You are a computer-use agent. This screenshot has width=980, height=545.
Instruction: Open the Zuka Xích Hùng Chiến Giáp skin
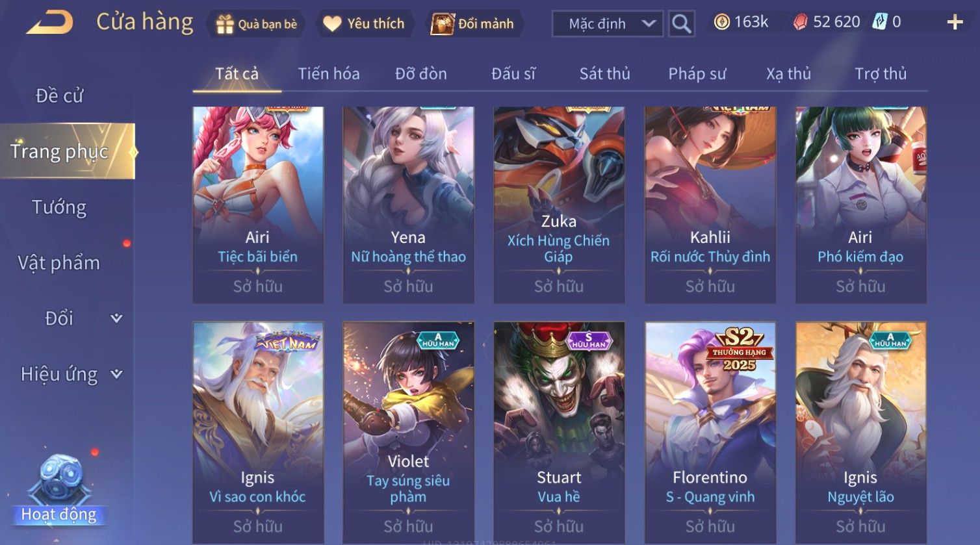tap(559, 205)
